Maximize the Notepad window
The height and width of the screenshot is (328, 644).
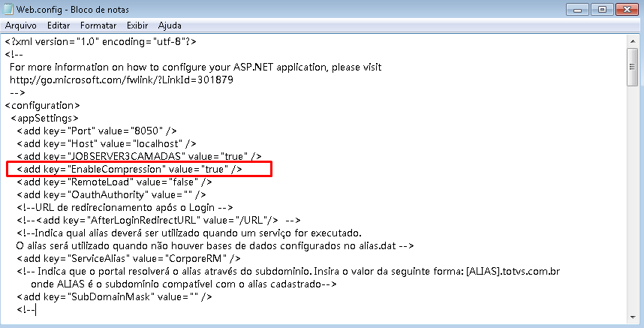coord(602,10)
